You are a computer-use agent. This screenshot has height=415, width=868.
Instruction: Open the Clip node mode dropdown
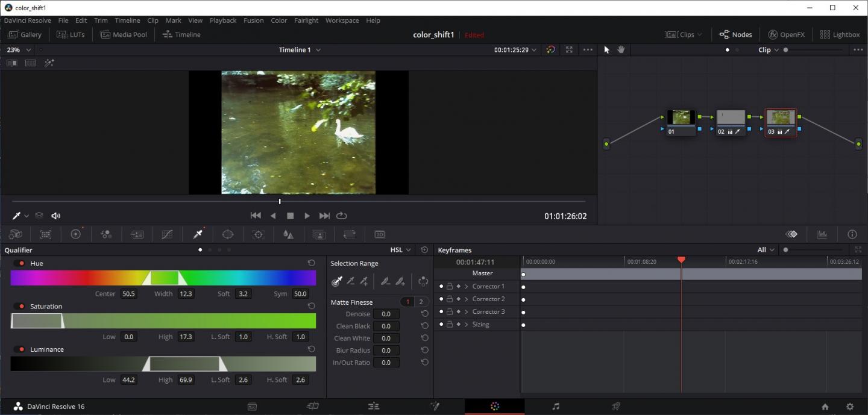pos(769,50)
